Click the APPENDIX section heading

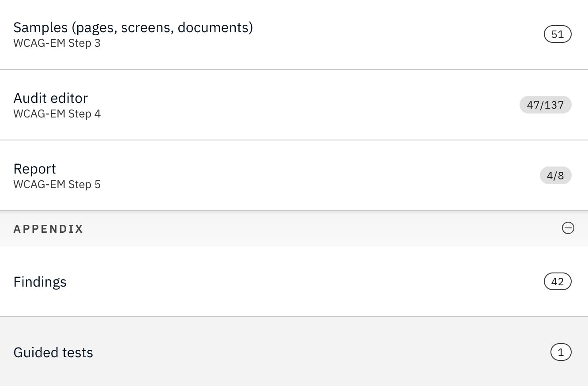pos(49,229)
